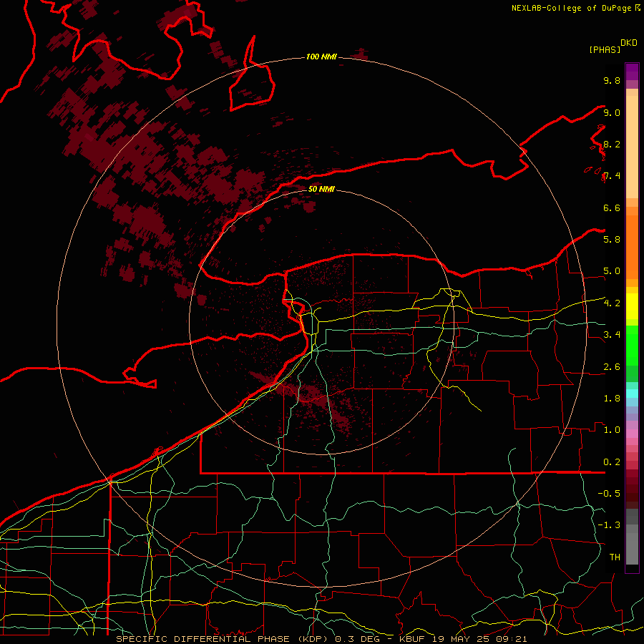The height and width of the screenshot is (644, 644).
Task: Click the 9.0 value on color scale
Action: tap(612, 112)
